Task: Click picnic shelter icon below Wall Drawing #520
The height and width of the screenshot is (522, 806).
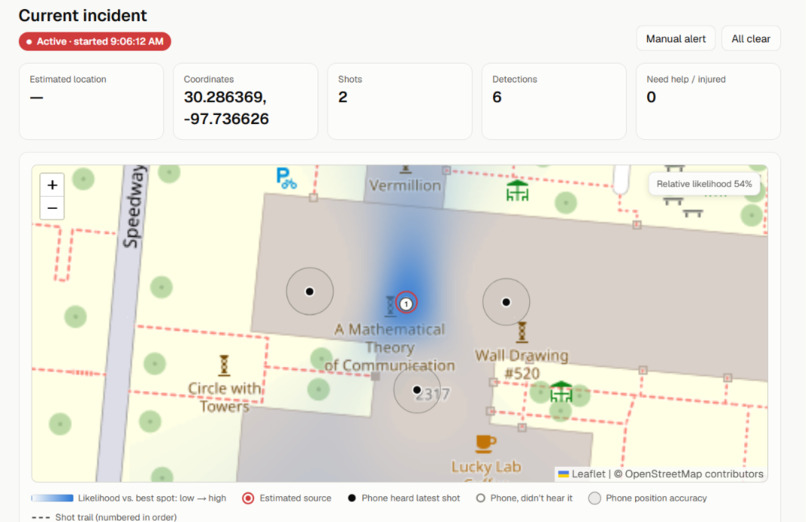Action: coord(561,392)
